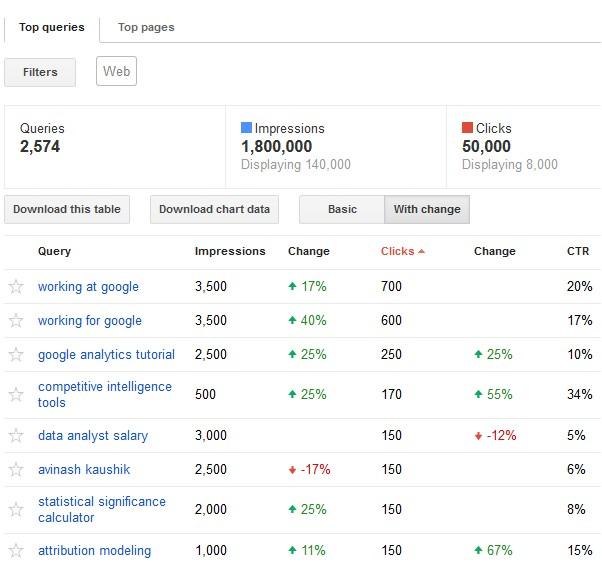Star the 'avinash kaushik' query
The height and width of the screenshot is (565, 602).
coord(16,470)
